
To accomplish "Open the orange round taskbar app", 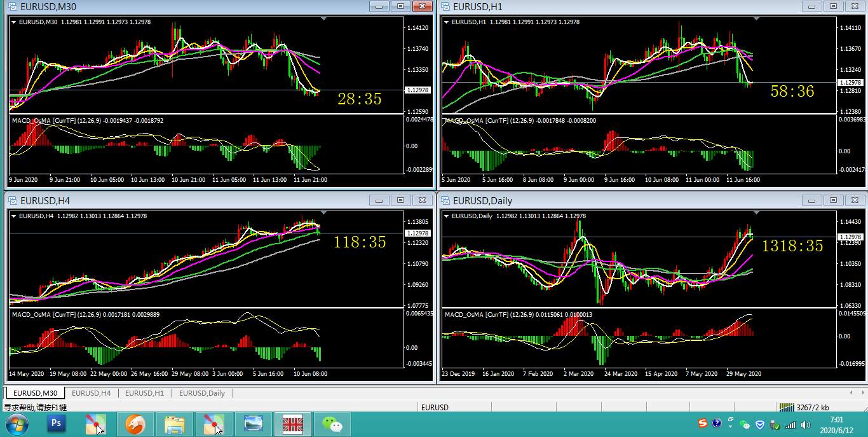I will pos(135,424).
